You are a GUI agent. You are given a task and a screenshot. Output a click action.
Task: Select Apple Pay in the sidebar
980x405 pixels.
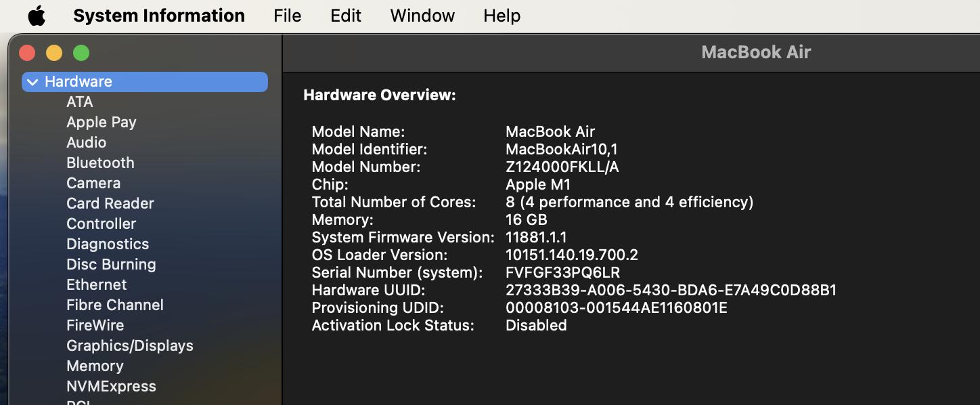102,122
